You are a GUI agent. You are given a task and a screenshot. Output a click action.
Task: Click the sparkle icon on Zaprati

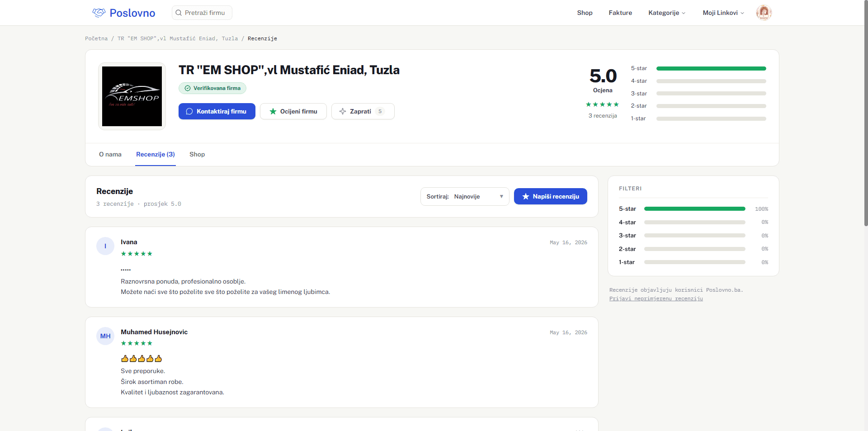343,111
